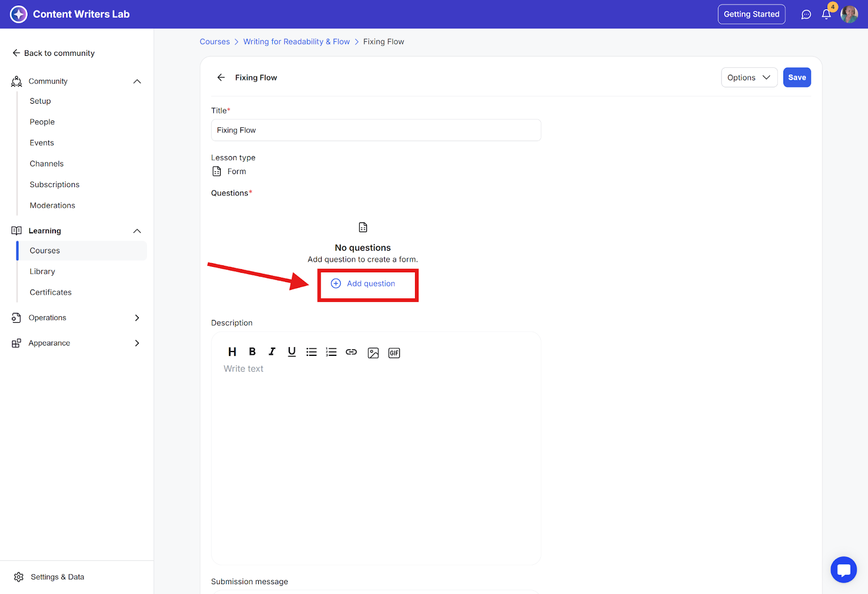Open the notifications bell
The image size is (868, 594).
point(826,14)
